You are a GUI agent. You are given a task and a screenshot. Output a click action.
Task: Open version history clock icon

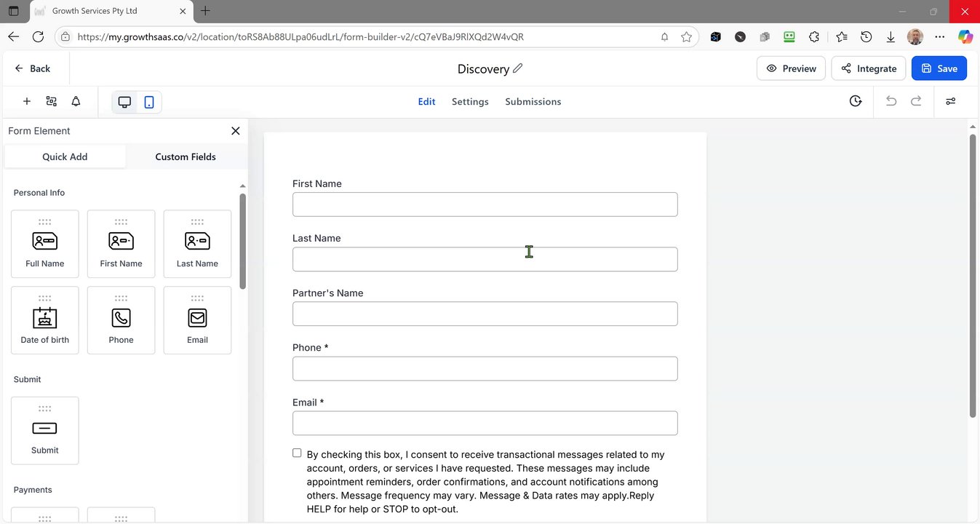(856, 101)
